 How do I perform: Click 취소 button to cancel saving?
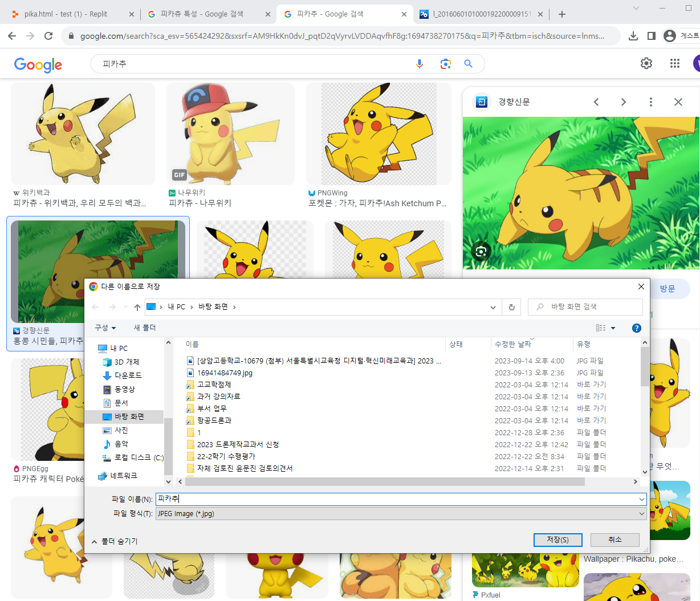(615, 539)
